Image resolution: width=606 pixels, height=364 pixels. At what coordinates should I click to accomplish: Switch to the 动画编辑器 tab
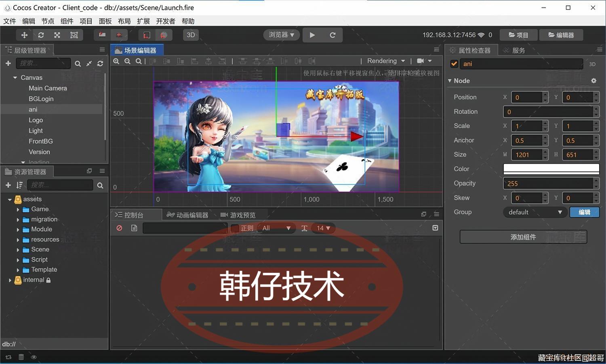coord(188,215)
